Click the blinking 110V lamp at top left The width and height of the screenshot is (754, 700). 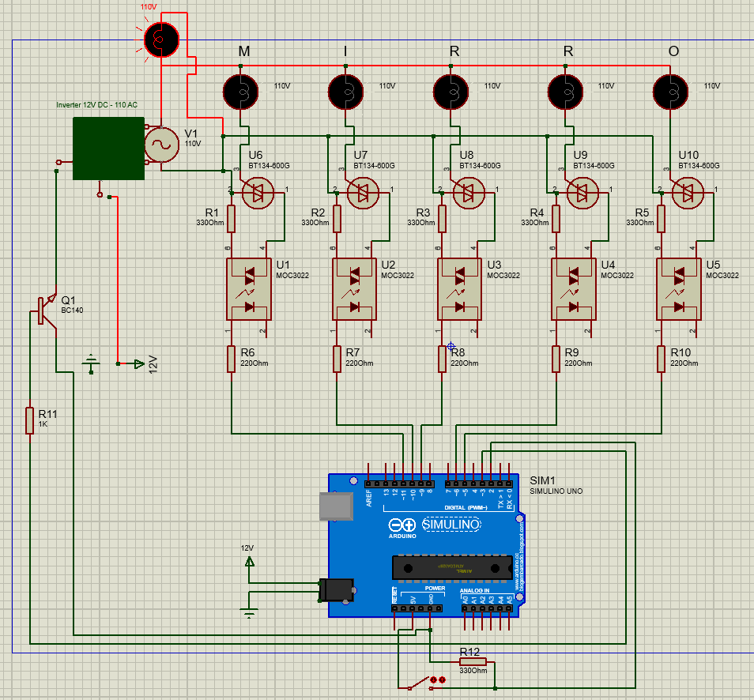[161, 37]
